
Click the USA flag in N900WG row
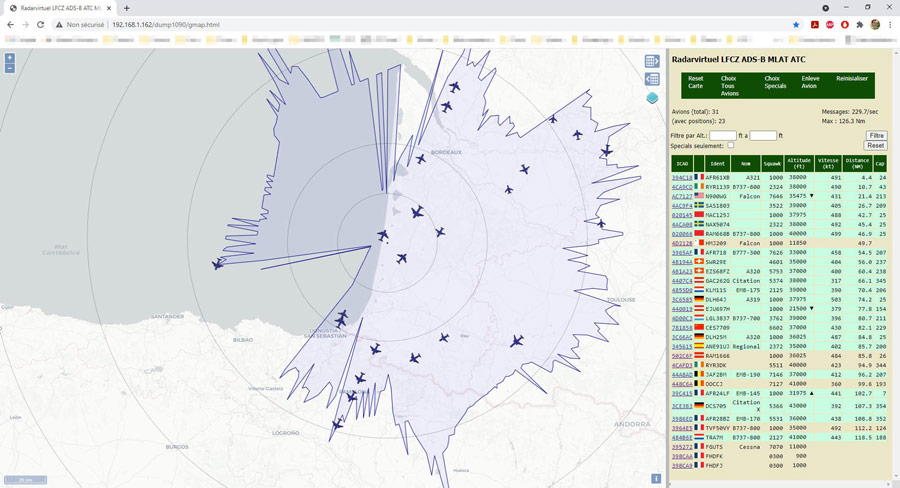699,196
